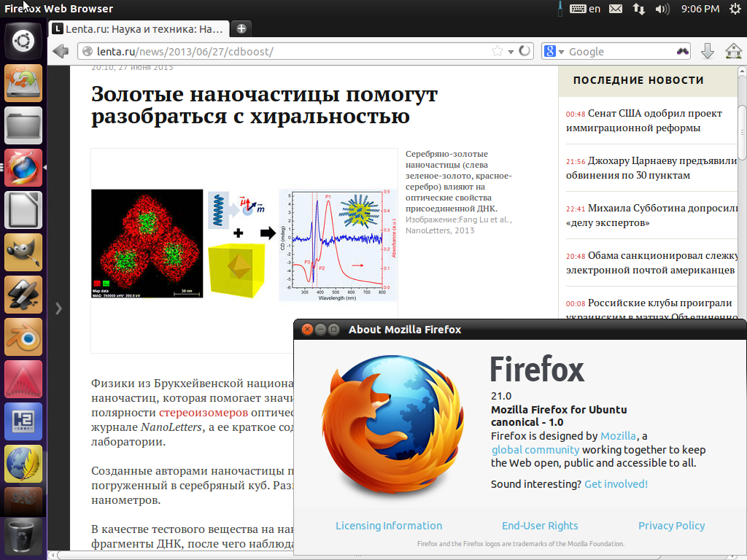Launch the globe-and-feather web editor
Viewport: 747px width, 560px height.
(23, 464)
